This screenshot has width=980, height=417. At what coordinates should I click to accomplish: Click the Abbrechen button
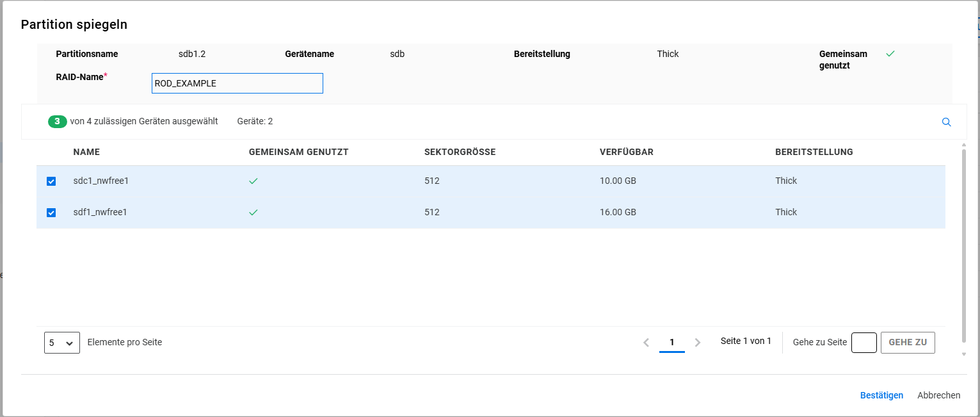pyautogui.click(x=938, y=395)
